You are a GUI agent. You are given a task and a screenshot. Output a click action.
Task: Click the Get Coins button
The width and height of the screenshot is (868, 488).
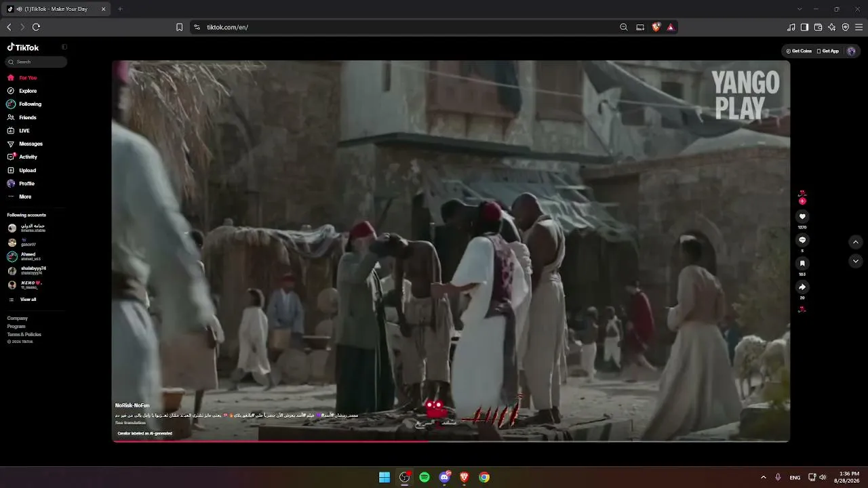[x=799, y=51]
